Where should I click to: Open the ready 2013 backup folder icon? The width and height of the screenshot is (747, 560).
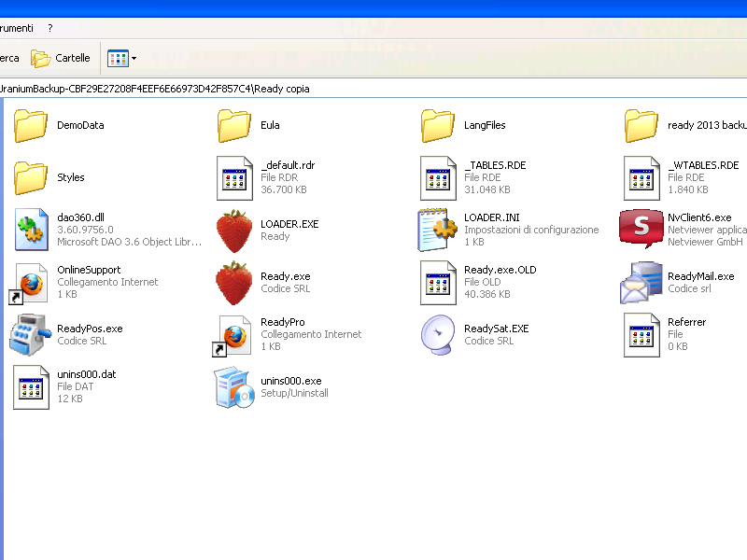[641, 125]
